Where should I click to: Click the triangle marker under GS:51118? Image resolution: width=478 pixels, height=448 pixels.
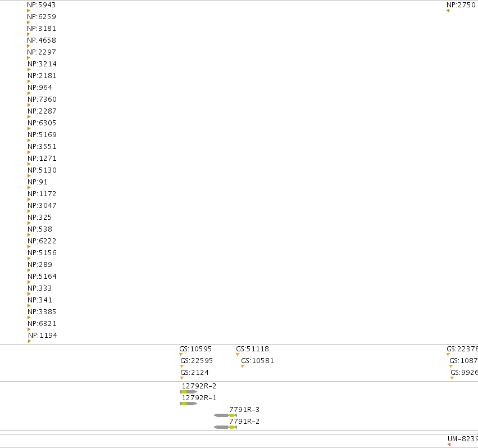(238, 354)
